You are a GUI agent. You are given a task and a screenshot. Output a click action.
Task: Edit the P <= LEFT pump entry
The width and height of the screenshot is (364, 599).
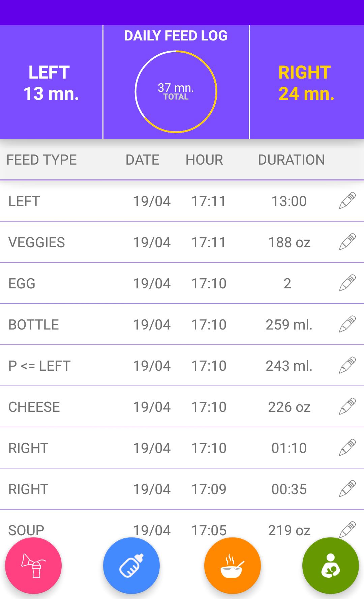347,366
